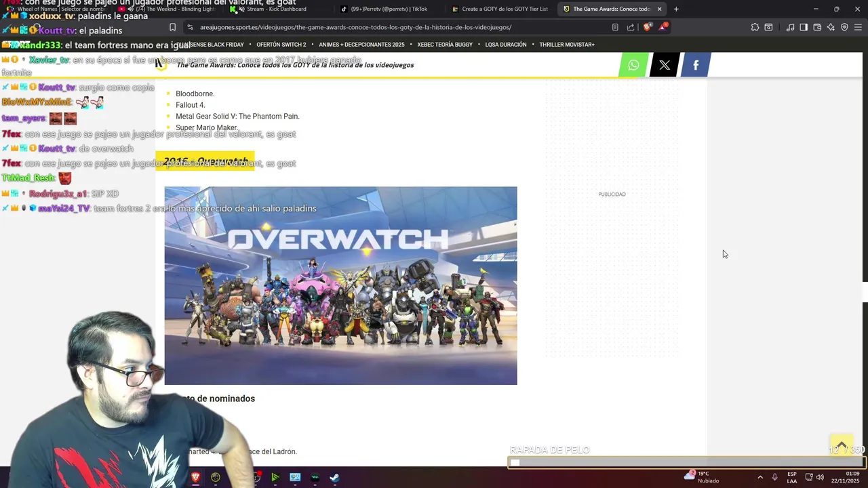Click the share page icon in address bar
This screenshot has height=488, width=868.
631,27
